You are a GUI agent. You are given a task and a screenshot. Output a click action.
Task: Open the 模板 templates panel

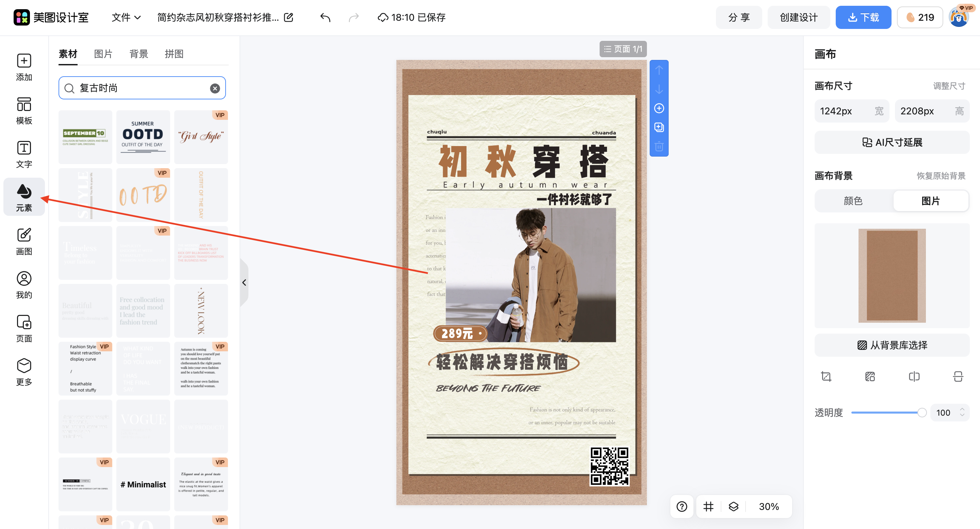click(24, 110)
